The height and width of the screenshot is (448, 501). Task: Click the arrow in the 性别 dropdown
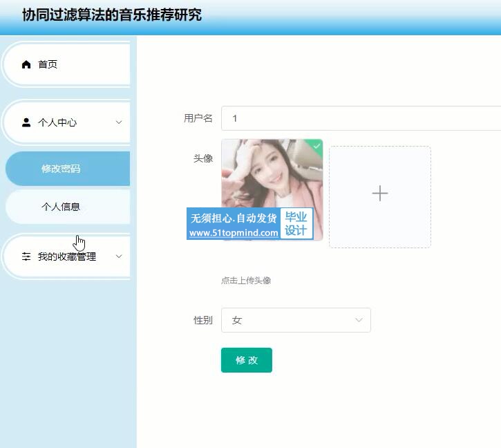(359, 320)
